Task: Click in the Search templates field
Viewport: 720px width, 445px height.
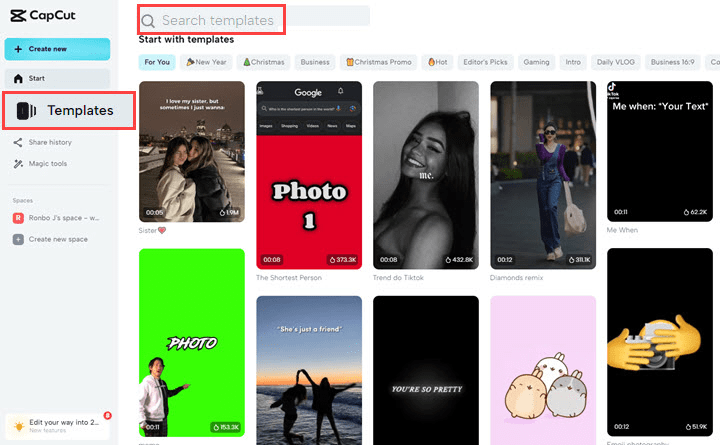Action: click(254, 20)
